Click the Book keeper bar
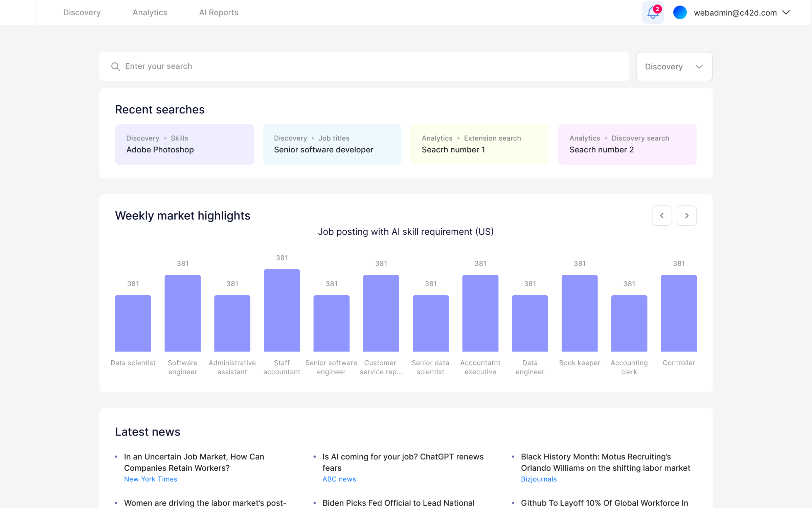Screen dimensions: 812x508 tap(580, 313)
